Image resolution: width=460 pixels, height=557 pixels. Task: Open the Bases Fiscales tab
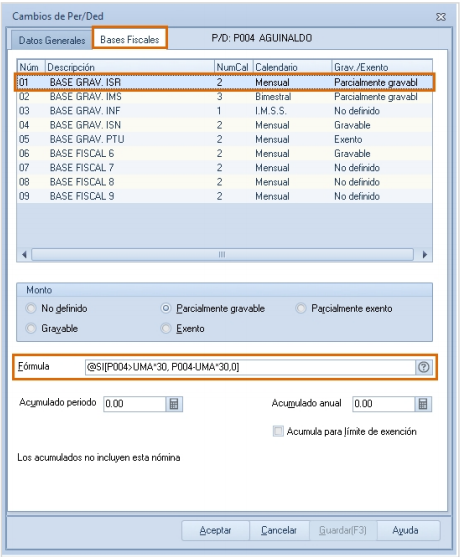pyautogui.click(x=130, y=39)
